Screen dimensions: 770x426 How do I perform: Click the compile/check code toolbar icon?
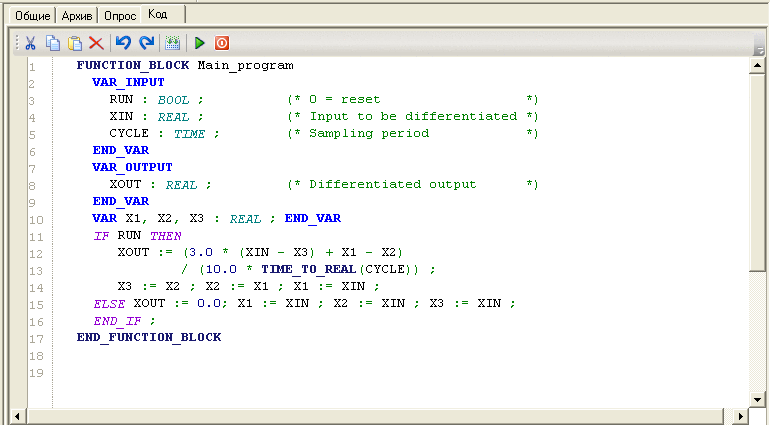[x=172, y=43]
